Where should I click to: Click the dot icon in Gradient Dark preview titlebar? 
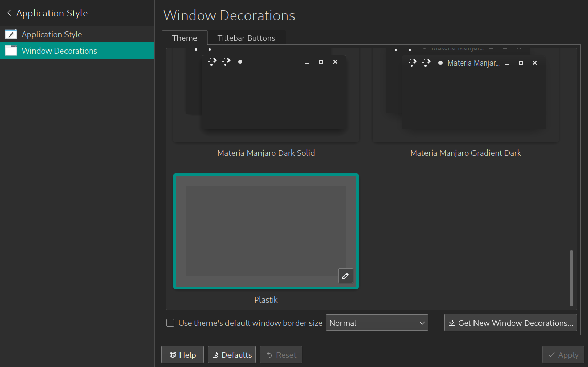tap(440, 63)
